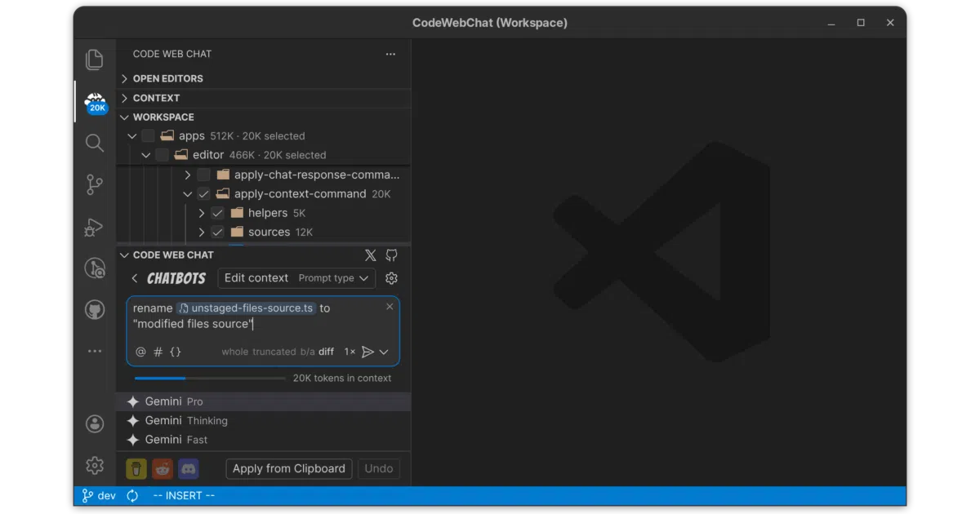
Task: Click the 20K tokens context progress bar
Action: (210, 379)
